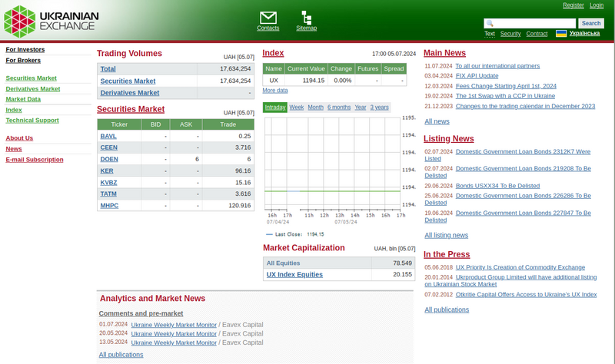Viewport: 615px width, 364px height.
Task: Select the Intraday chart tab
Action: [275, 108]
